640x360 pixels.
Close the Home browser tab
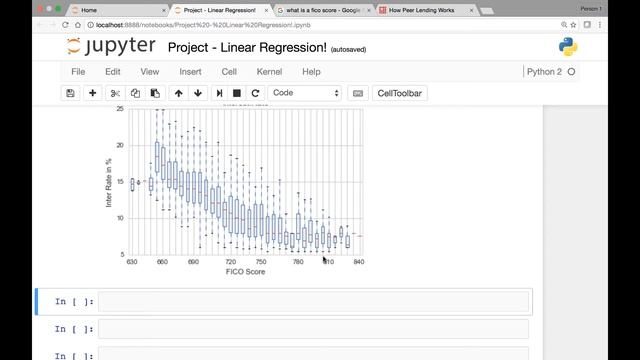(164, 10)
